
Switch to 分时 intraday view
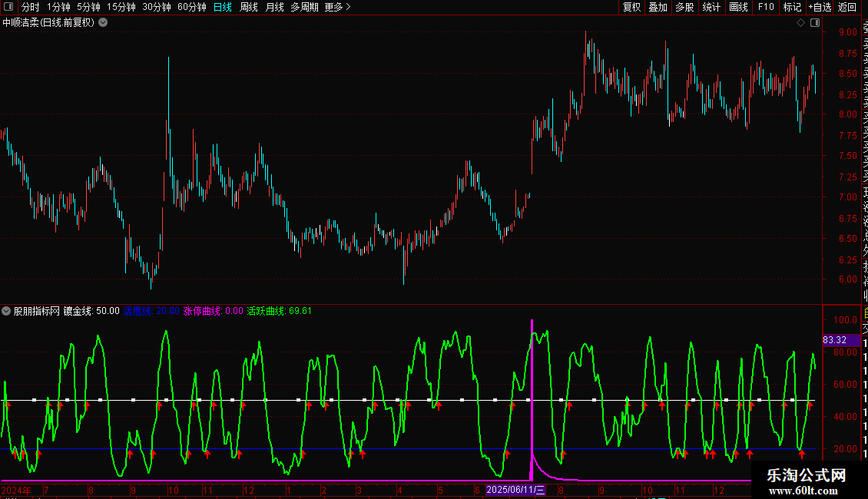[x=30, y=7]
